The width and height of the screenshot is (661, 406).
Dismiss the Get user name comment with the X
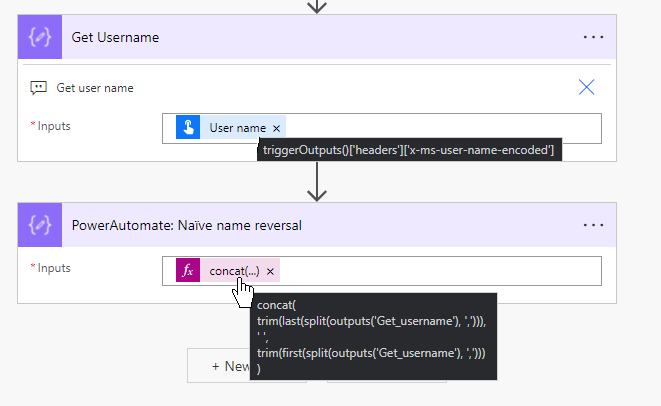[x=586, y=87]
